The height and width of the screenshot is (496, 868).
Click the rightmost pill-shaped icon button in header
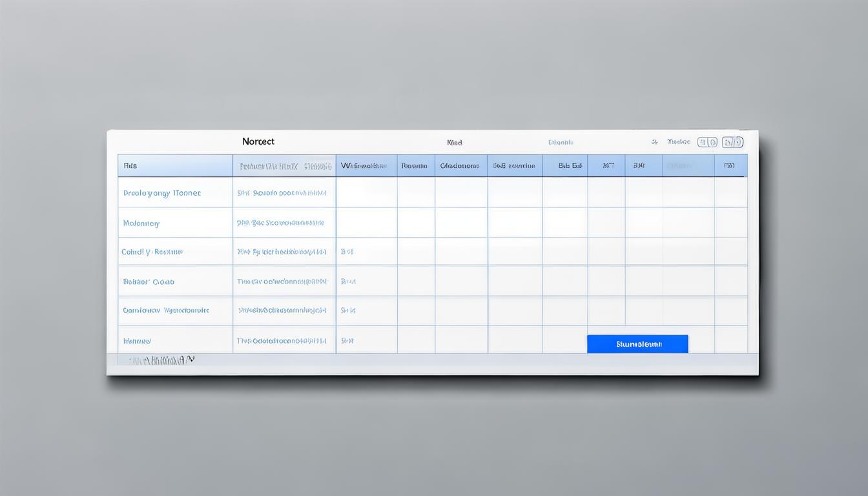(732, 142)
